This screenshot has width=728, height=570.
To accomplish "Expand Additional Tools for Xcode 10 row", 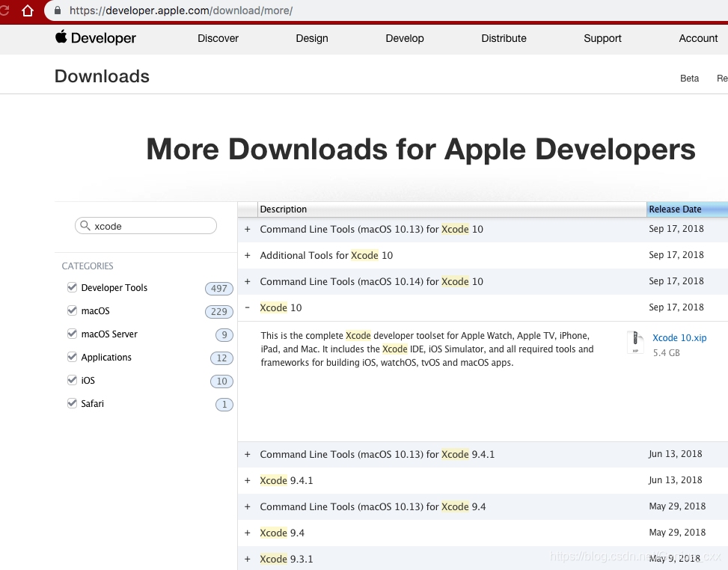I will [x=248, y=255].
